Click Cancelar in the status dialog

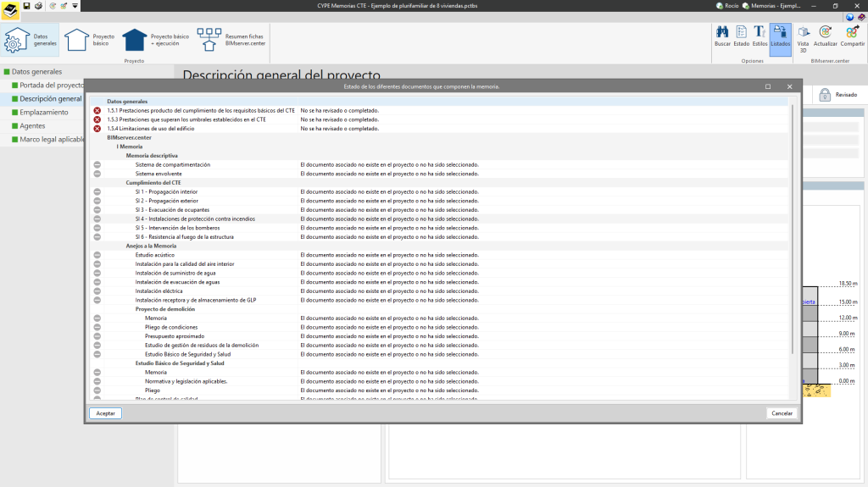(x=782, y=413)
